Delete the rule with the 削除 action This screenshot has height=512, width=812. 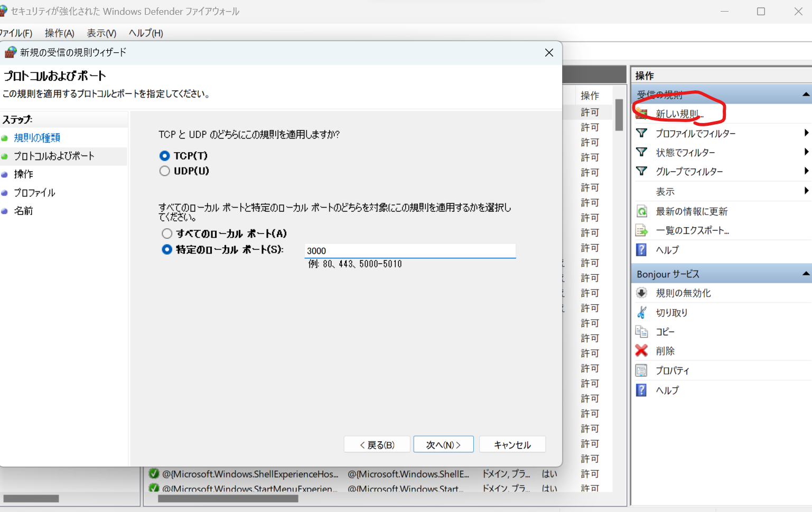click(x=665, y=350)
